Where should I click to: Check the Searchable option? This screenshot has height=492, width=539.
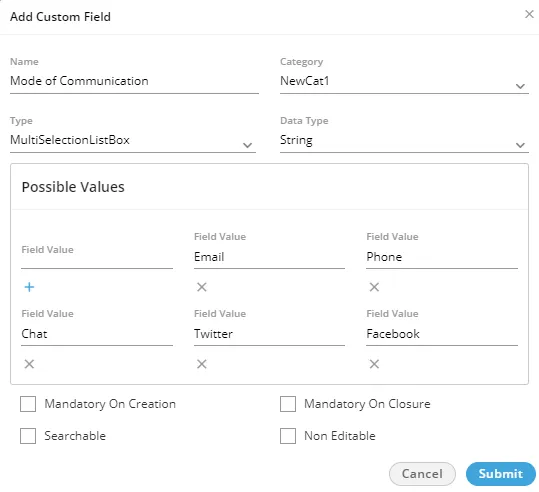pos(28,436)
